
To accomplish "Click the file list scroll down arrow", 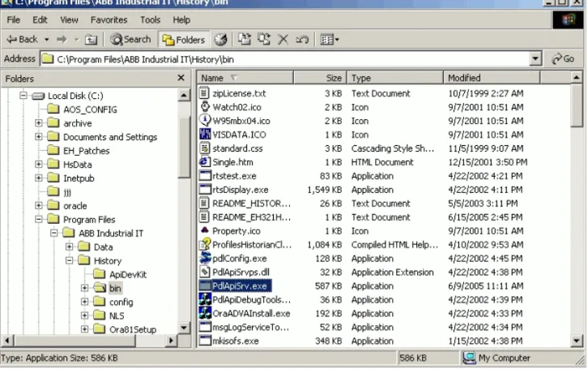I will (x=577, y=341).
